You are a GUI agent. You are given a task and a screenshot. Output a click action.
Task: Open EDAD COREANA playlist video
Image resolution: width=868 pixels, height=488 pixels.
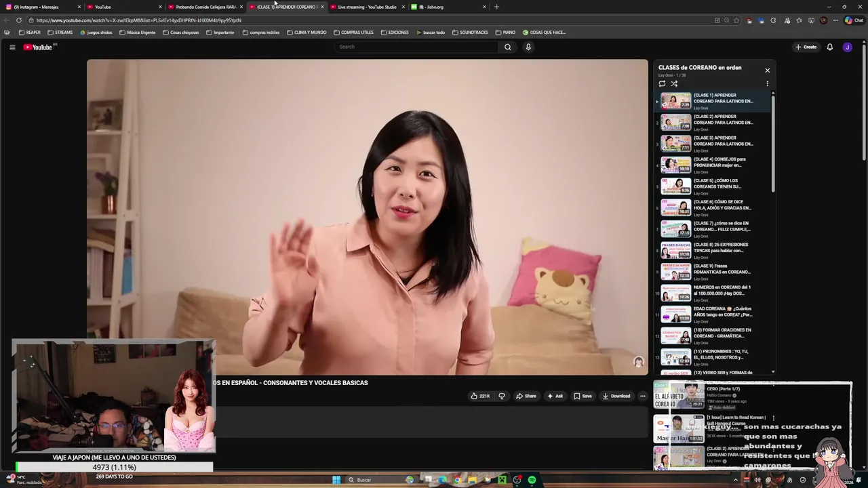712,314
